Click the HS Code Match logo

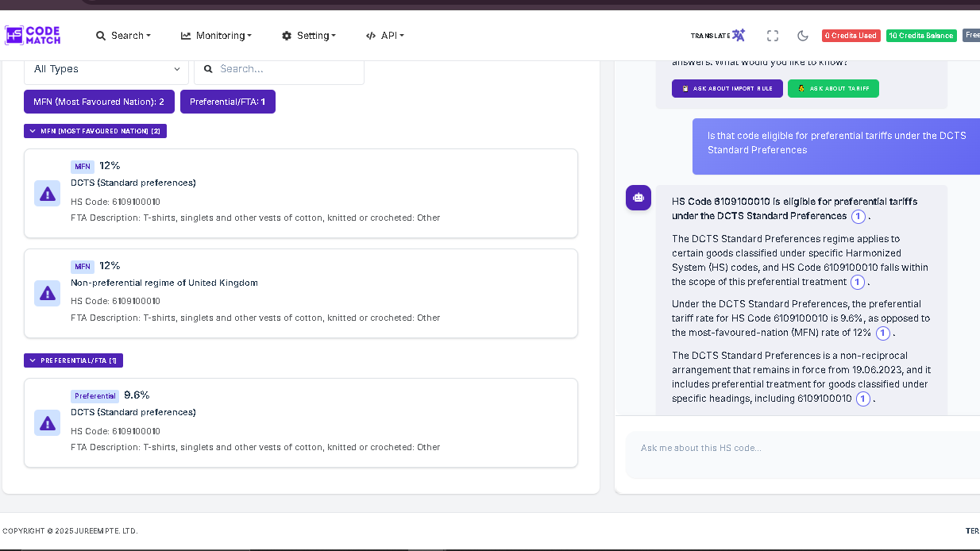33,35
